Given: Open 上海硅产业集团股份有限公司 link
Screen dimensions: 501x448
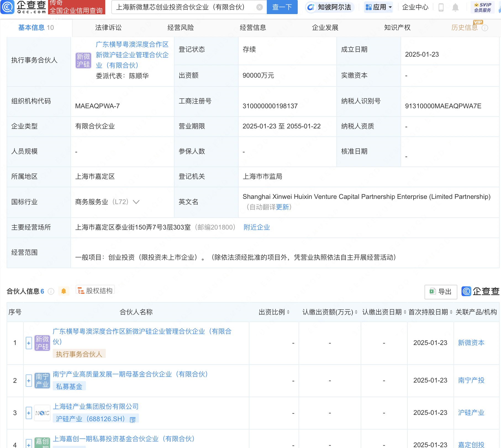Looking at the screenshot, I should click(96, 407).
